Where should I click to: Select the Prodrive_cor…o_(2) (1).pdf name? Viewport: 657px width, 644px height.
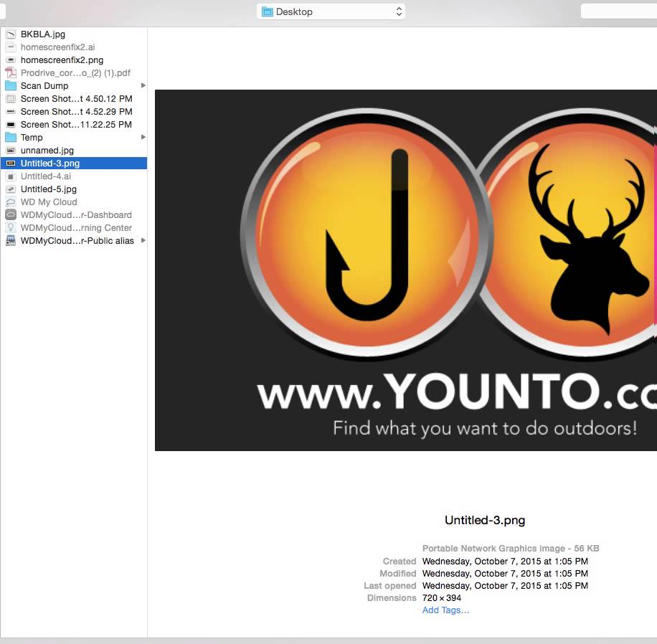75,73
